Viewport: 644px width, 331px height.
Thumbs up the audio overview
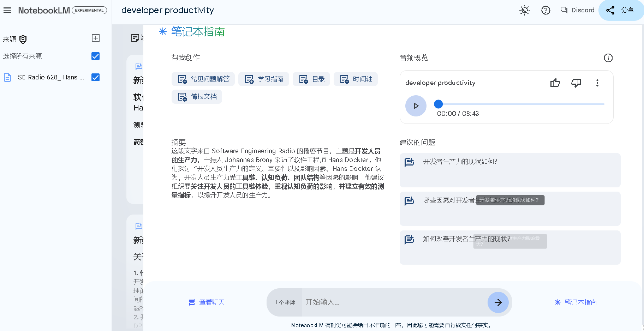[x=555, y=83]
